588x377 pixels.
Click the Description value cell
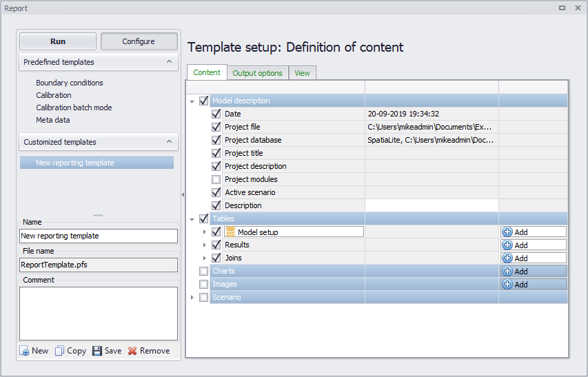[x=432, y=205]
